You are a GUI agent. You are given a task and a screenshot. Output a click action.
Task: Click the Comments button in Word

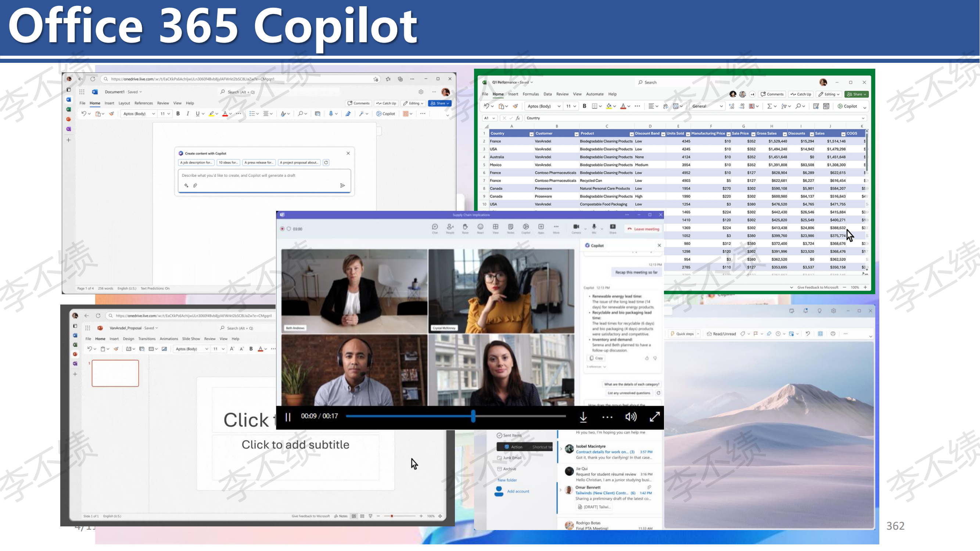pyautogui.click(x=358, y=103)
